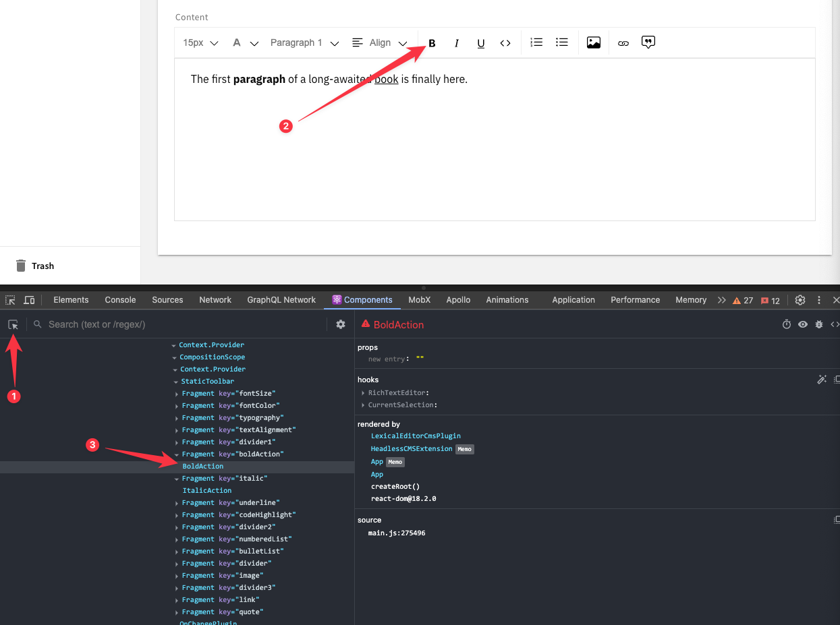Open the Apollo tab in DevTools
Viewport: 840px width, 625px height.
458,299
